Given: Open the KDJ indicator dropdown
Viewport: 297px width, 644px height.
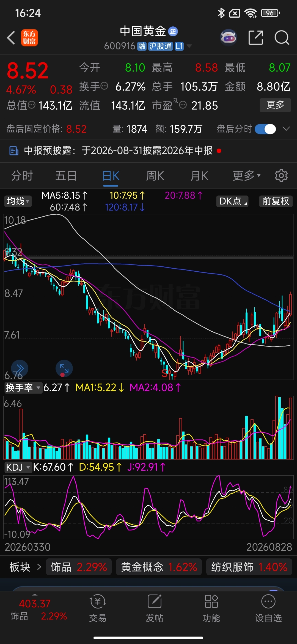Looking at the screenshot, I should 18,467.
